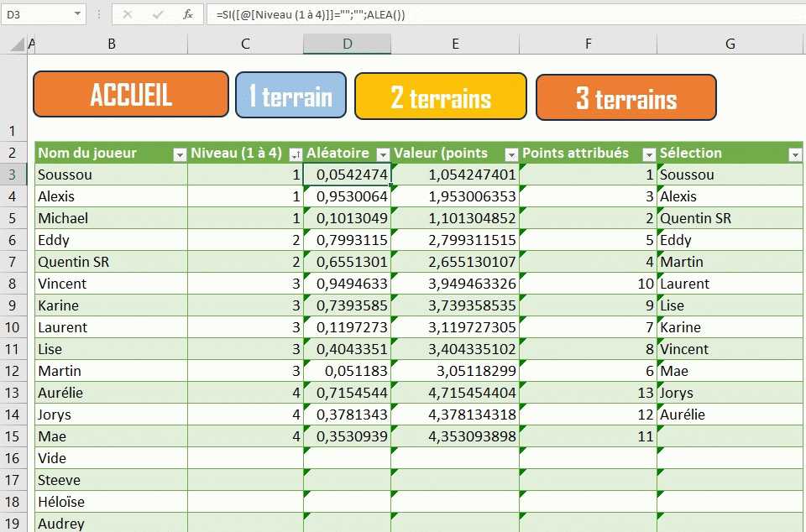Click the blue '1 terrain' button
806x532 pixels.
pyautogui.click(x=290, y=94)
